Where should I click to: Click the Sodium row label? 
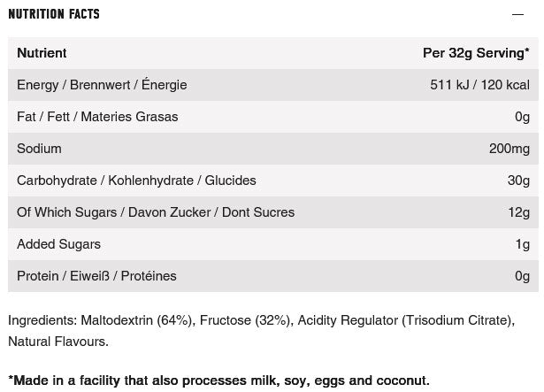(39, 149)
